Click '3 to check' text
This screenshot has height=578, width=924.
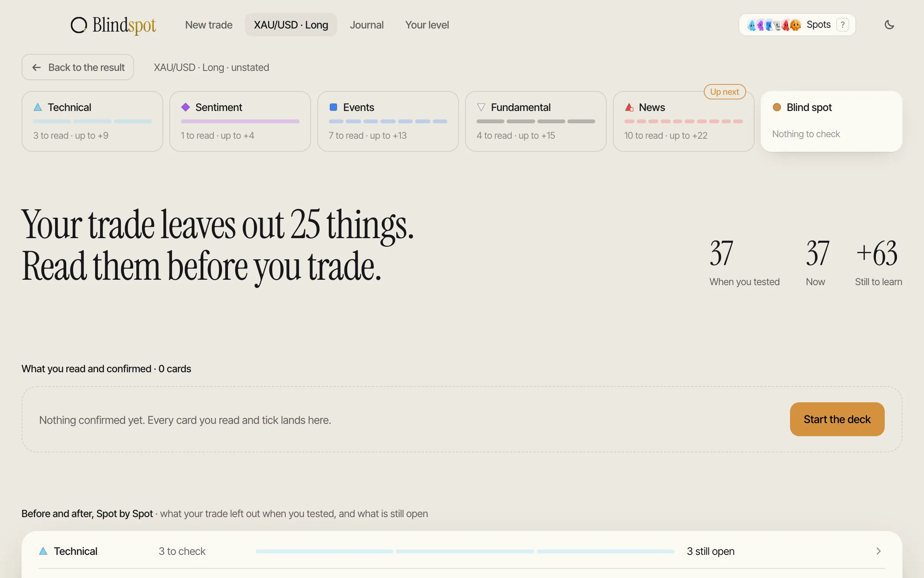coord(182,551)
